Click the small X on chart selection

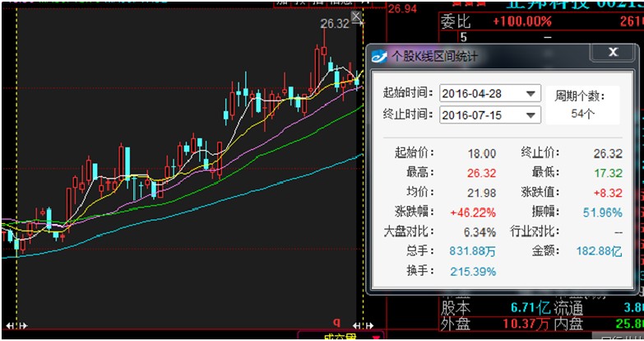point(356,16)
